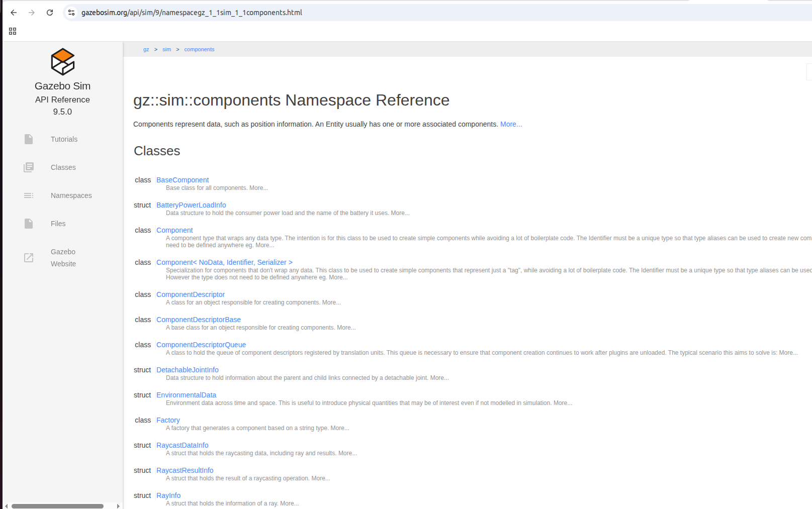Open the EnvironmentalData struct page
812x509 pixels.
click(x=186, y=394)
